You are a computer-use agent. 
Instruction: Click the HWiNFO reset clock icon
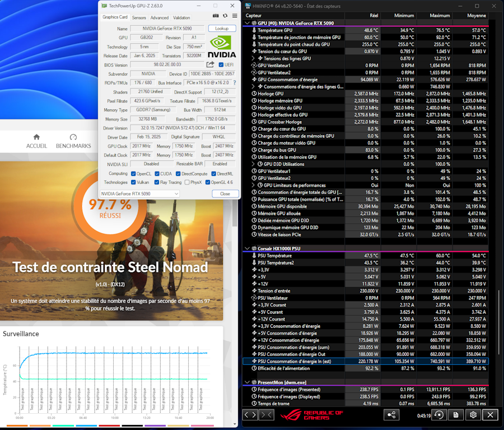point(440,415)
